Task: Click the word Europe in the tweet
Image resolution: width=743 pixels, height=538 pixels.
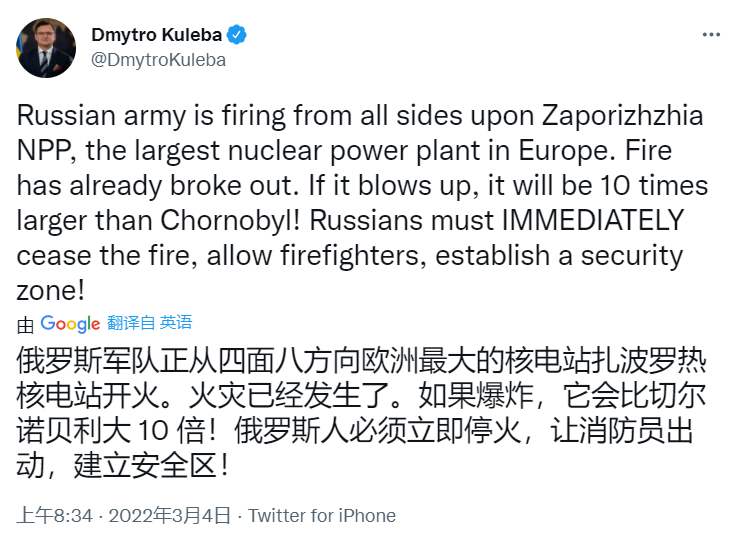Action: pyautogui.click(x=563, y=151)
